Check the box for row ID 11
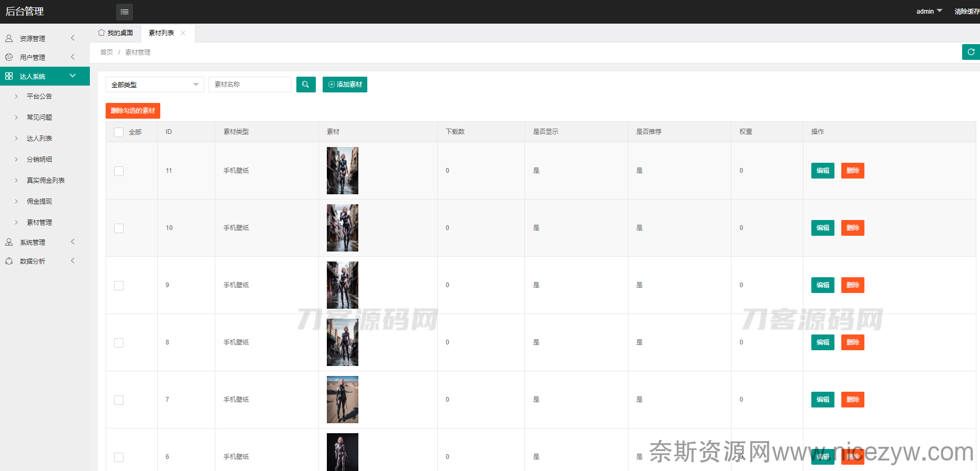980x471 pixels. tap(119, 171)
